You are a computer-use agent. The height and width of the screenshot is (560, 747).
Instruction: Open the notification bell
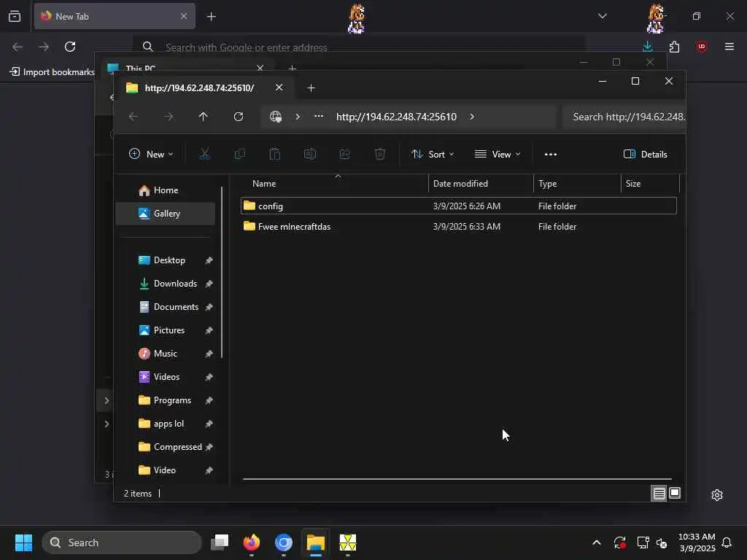tap(727, 542)
